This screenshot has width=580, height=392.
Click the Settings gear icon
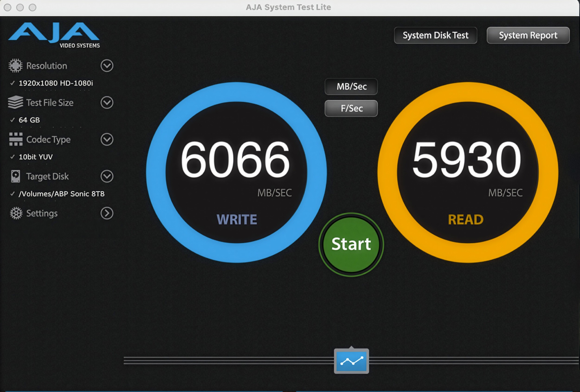(x=16, y=213)
